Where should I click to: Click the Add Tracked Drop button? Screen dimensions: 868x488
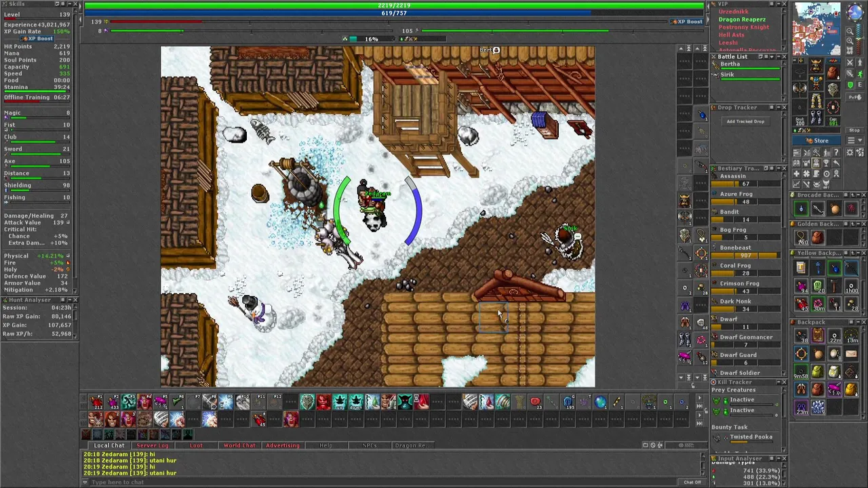tap(745, 121)
